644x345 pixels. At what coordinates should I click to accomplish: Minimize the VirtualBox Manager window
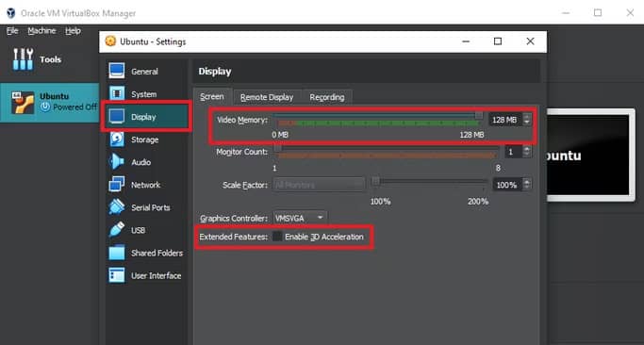click(566, 13)
